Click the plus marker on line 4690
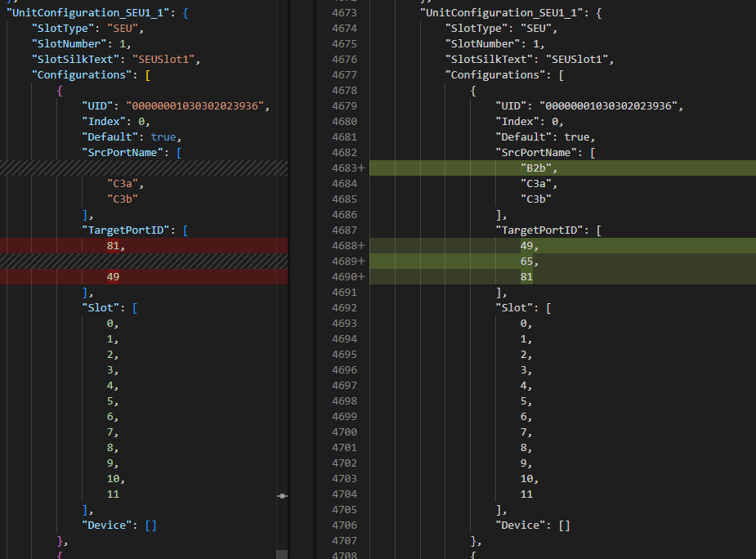 pos(360,277)
